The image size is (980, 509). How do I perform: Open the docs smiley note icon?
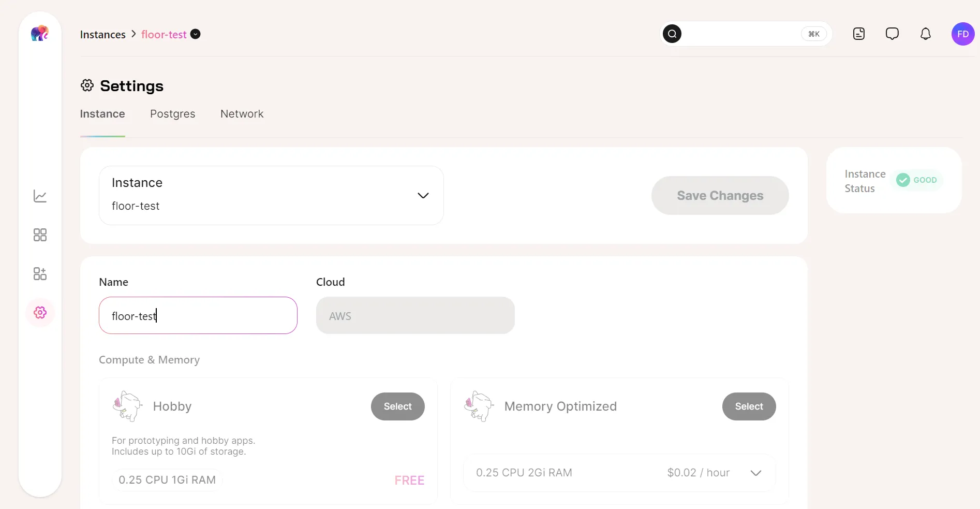(859, 34)
